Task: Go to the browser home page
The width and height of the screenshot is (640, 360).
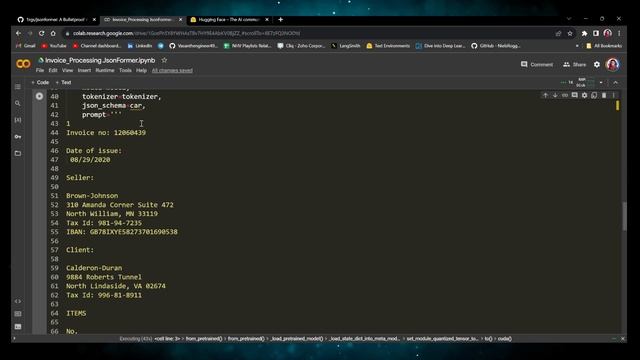Action: (53, 33)
